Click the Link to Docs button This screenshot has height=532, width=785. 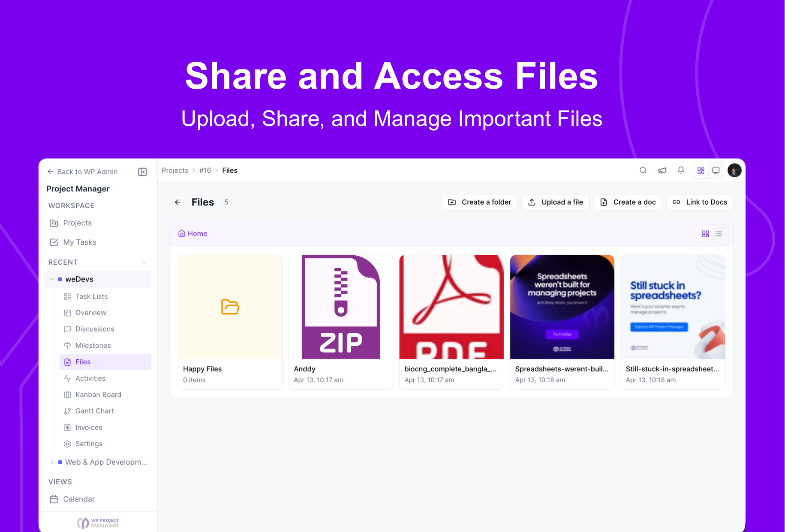pyautogui.click(x=700, y=202)
